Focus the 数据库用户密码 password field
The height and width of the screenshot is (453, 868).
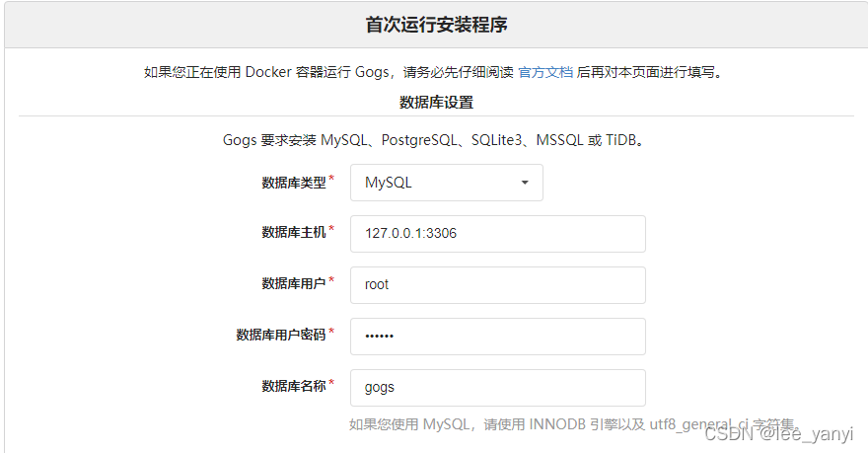pyautogui.click(x=498, y=337)
